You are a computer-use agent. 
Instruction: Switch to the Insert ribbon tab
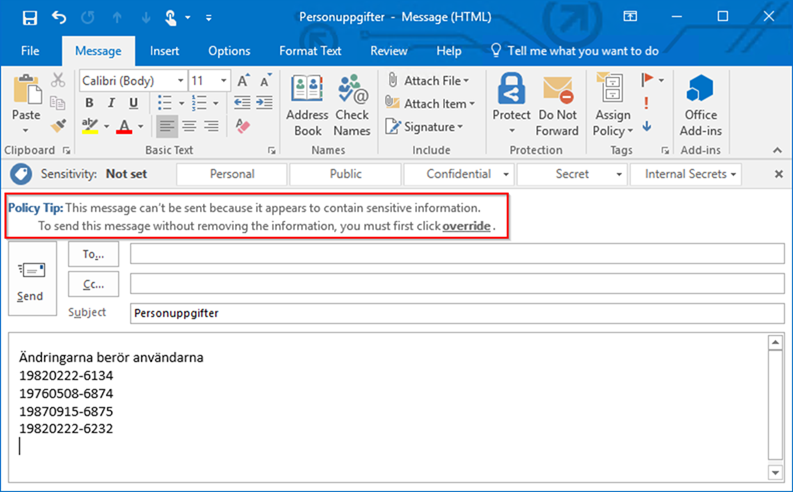pos(164,51)
